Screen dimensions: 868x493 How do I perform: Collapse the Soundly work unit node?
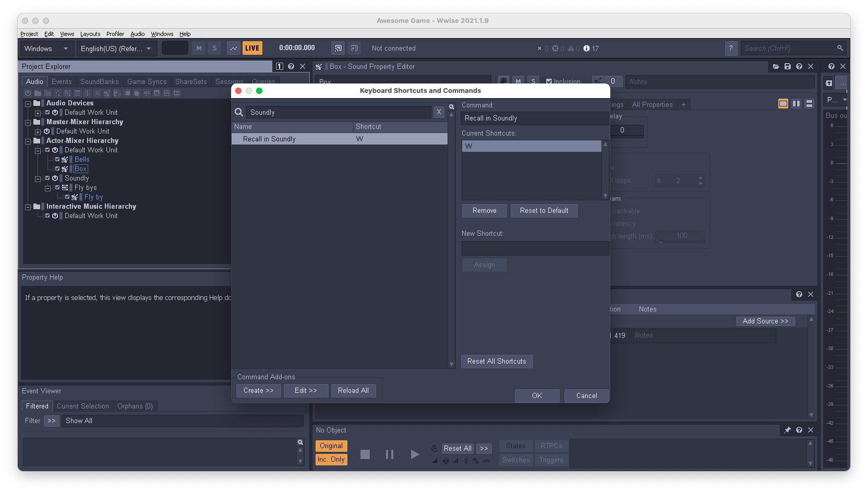pos(38,178)
